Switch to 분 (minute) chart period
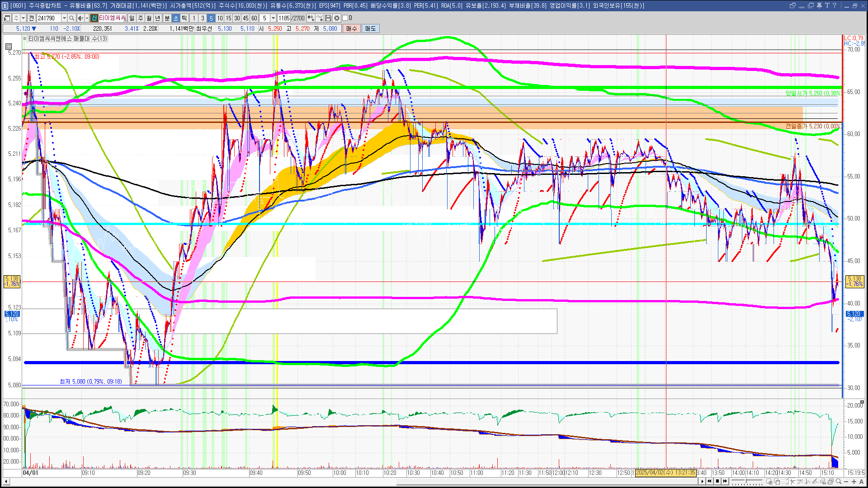The image size is (868, 488). pos(167,18)
